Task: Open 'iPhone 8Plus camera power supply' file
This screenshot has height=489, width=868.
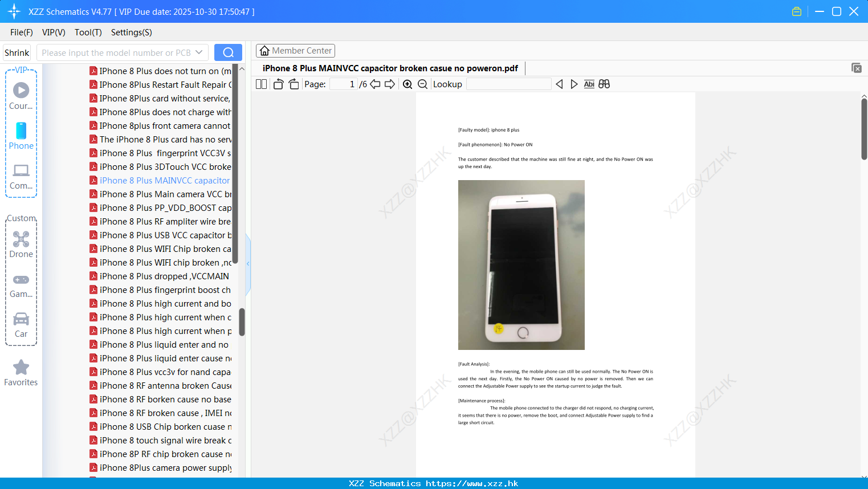Action: pos(161,468)
